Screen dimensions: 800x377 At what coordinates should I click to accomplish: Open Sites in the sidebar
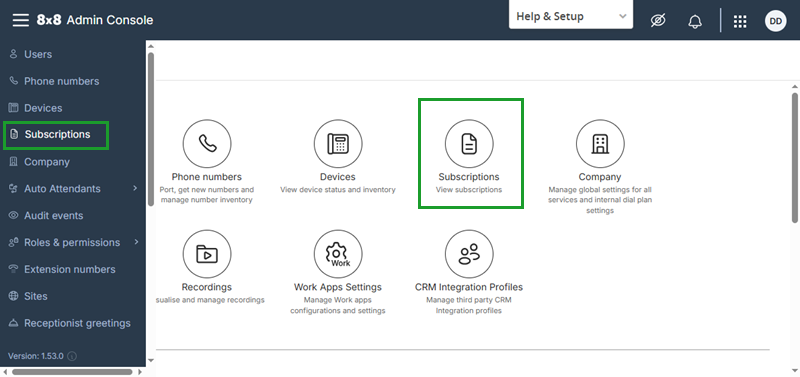(x=36, y=296)
